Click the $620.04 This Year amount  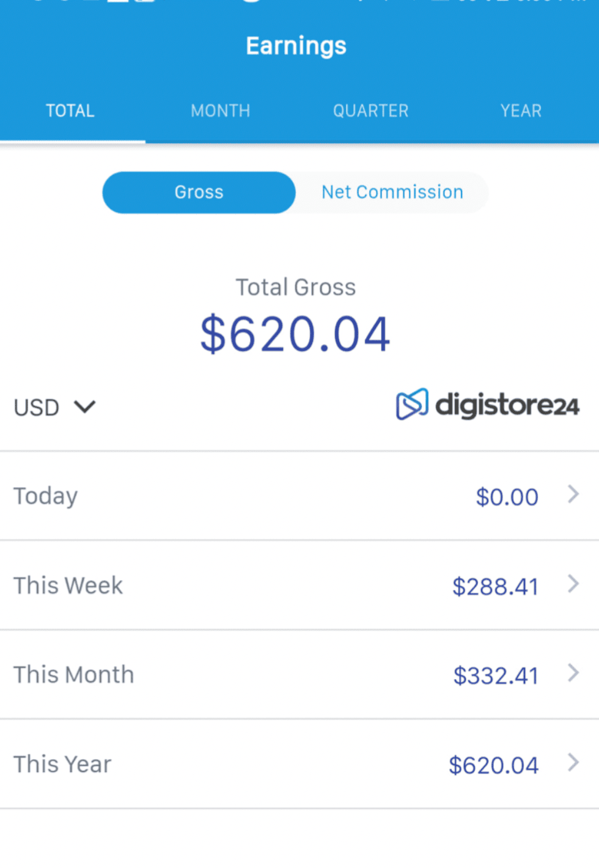(493, 765)
